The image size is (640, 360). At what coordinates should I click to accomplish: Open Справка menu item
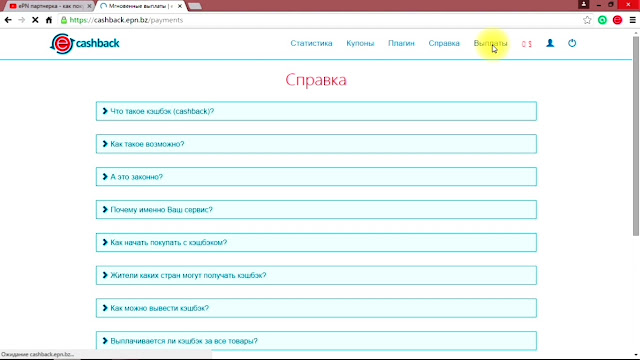[444, 43]
